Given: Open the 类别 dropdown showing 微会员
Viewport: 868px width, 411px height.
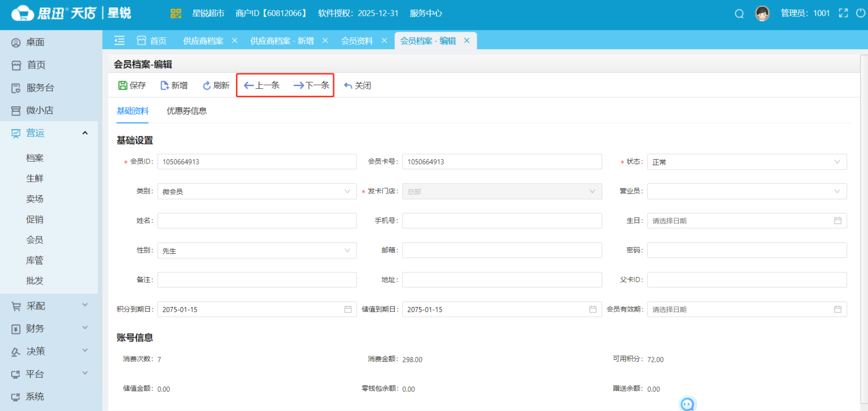Looking at the screenshot, I should (256, 191).
